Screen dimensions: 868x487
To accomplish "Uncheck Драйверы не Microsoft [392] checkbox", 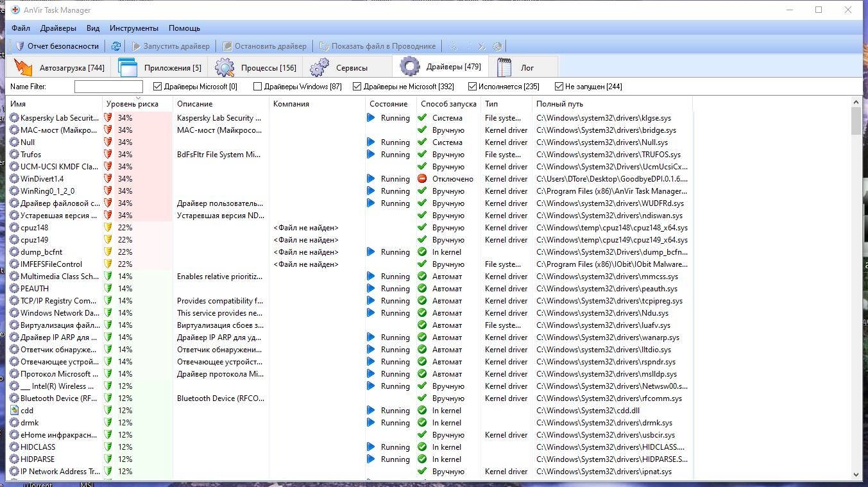I will (357, 87).
